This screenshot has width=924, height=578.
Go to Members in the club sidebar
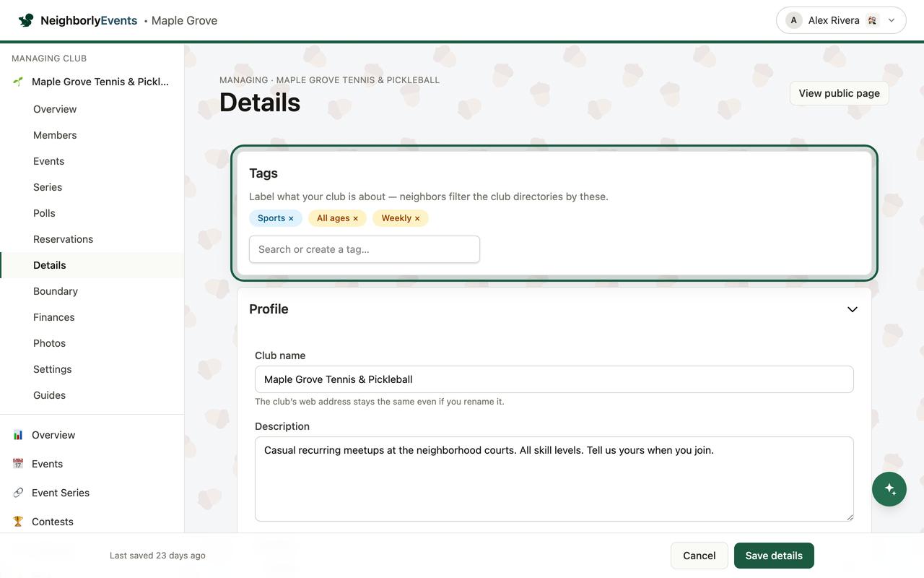[x=55, y=135]
